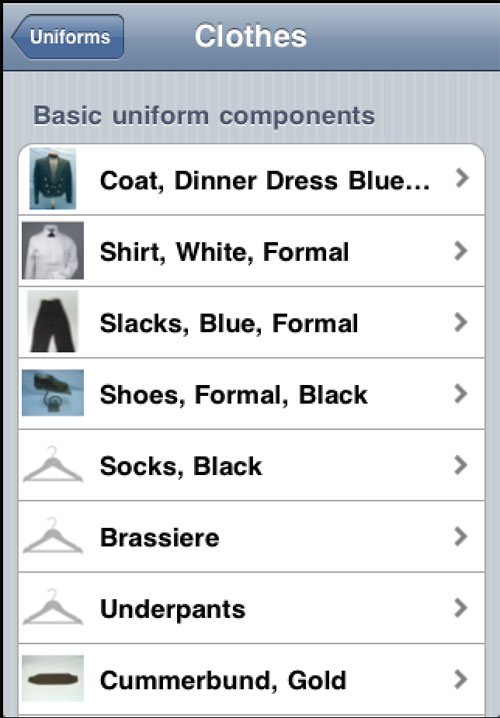The width and height of the screenshot is (500, 718).
Task: Expand chevron for Shirt, White, Formal
Action: pos(462,251)
